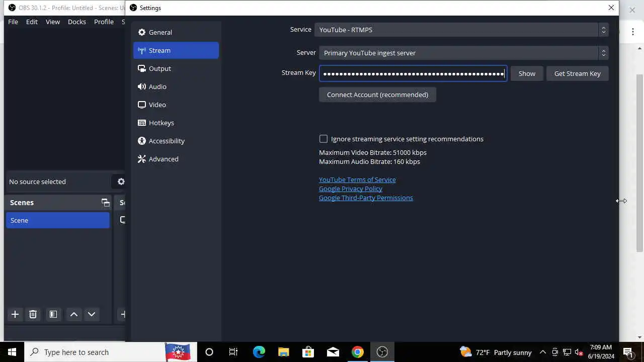
Task: Open the Profile menu in OBS
Action: (x=104, y=22)
